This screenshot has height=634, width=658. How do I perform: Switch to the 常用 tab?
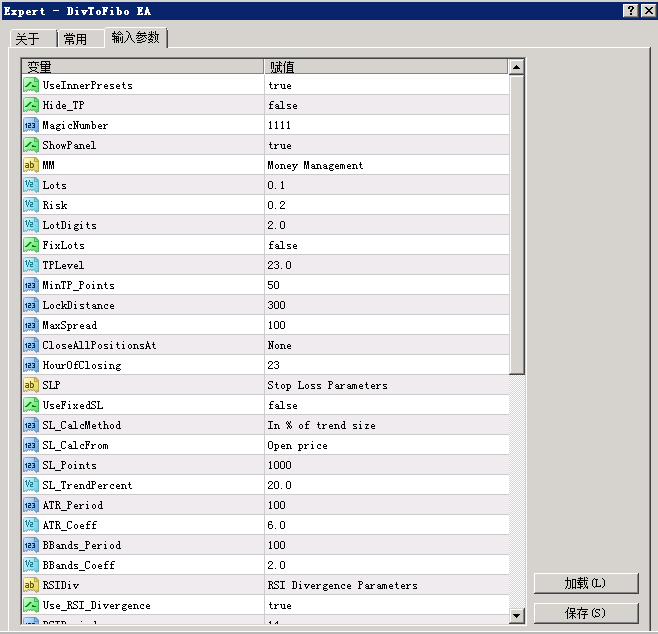pyautogui.click(x=81, y=39)
